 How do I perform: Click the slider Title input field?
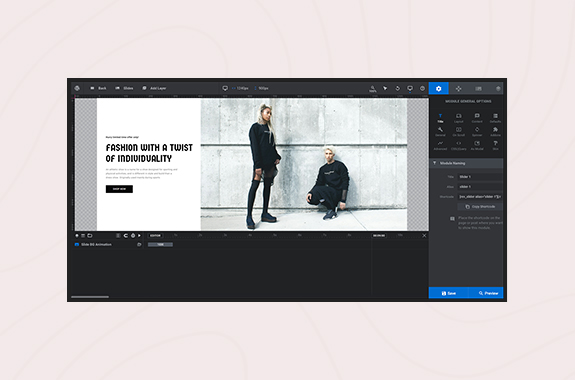(480, 177)
